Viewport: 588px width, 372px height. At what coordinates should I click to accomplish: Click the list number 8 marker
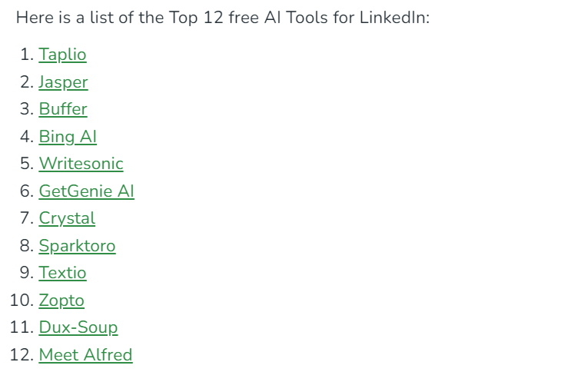[x=27, y=246]
